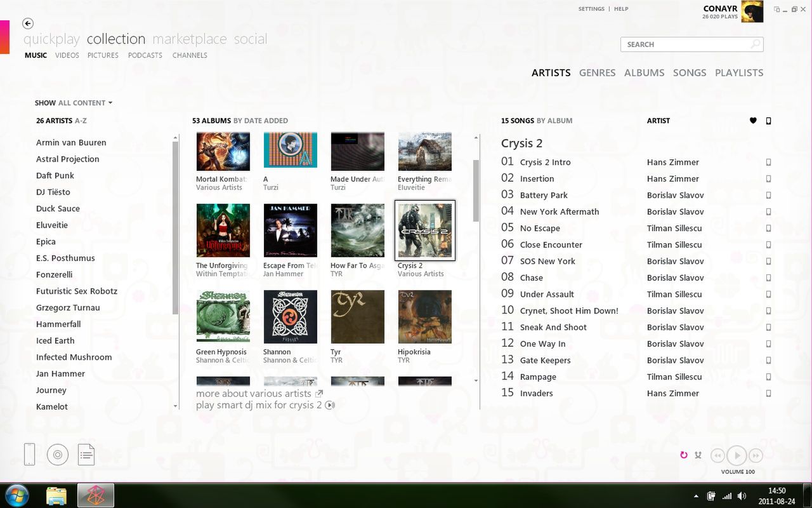Change songs By Album sort
812x508 pixels.
(x=554, y=121)
